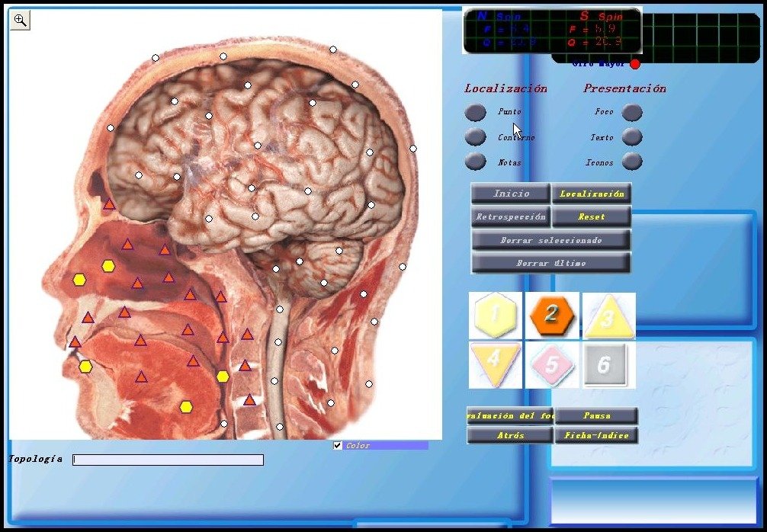Image resolution: width=767 pixels, height=532 pixels.
Task: Choose the yellow triangle number 3
Action: click(x=609, y=316)
